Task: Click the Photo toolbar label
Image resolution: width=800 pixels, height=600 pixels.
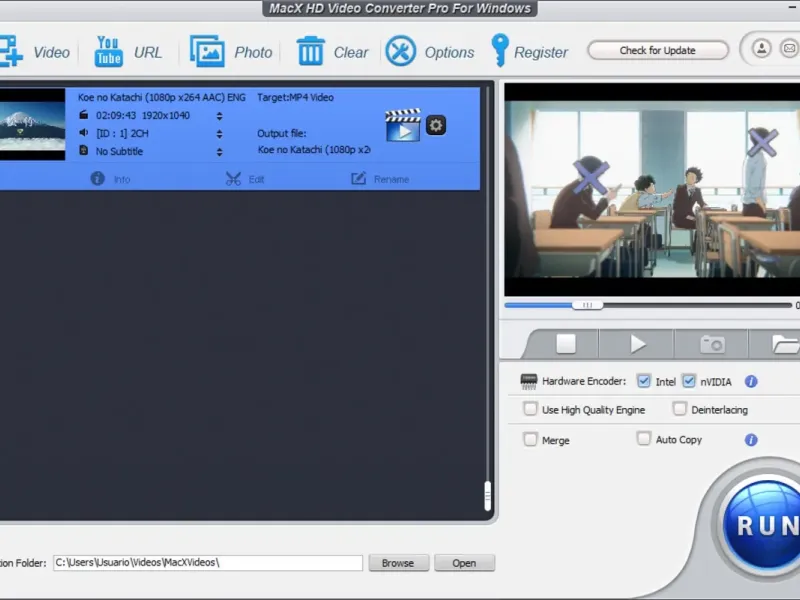Action: (x=253, y=52)
